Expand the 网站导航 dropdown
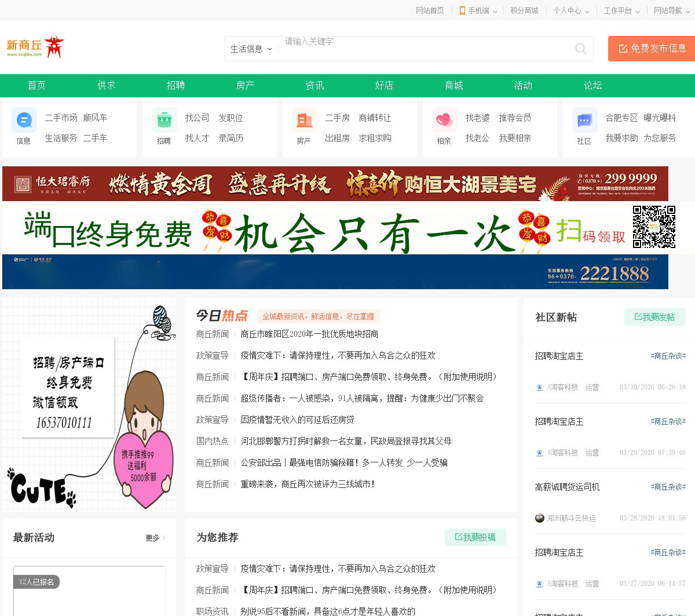 [x=671, y=10]
